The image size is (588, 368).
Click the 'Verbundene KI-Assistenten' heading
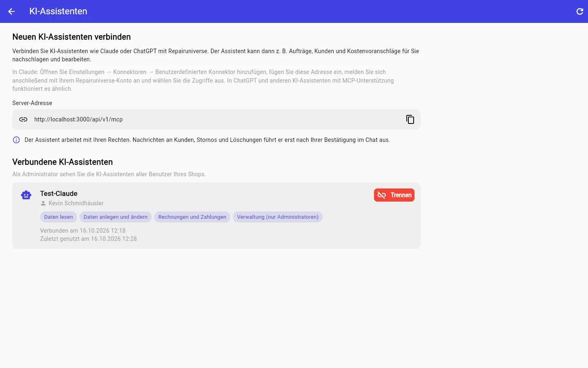click(x=62, y=162)
